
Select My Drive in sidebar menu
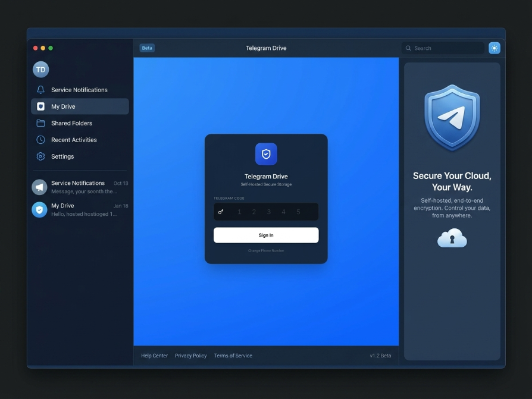click(80, 106)
